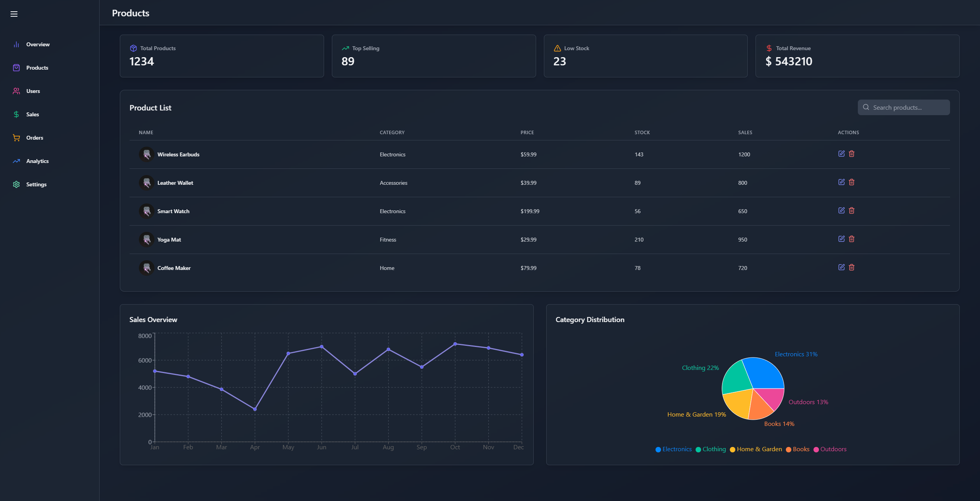The width and height of the screenshot is (980, 501).
Task: Open Settings using the gear icon
Action: (16, 184)
